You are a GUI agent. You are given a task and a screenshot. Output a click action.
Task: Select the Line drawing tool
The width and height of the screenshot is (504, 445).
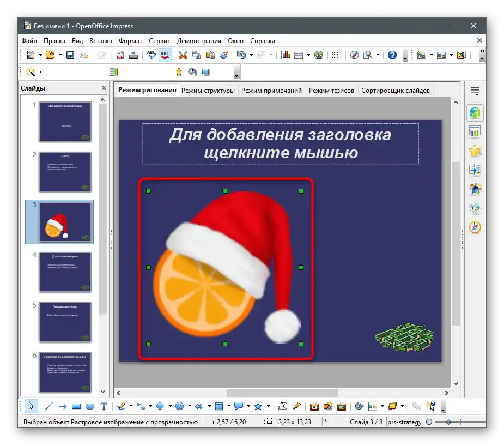49,406
